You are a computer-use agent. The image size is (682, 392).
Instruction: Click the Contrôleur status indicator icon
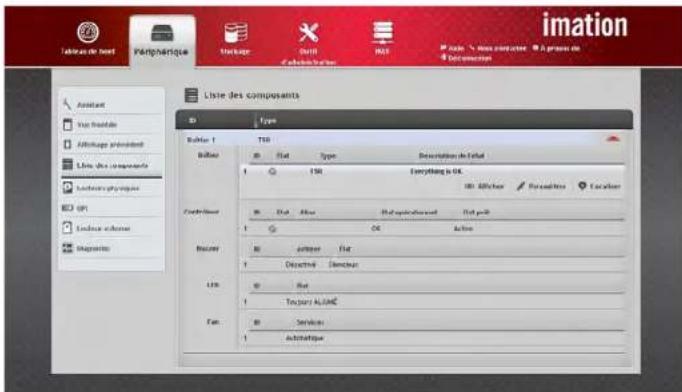[x=272, y=228]
